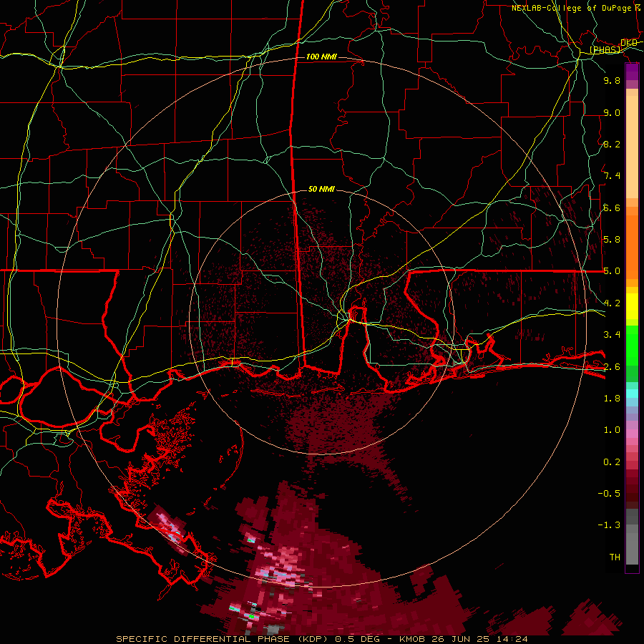Click the 'TH' threshold label on scale
This screenshot has height=644, width=644.
click(x=615, y=557)
